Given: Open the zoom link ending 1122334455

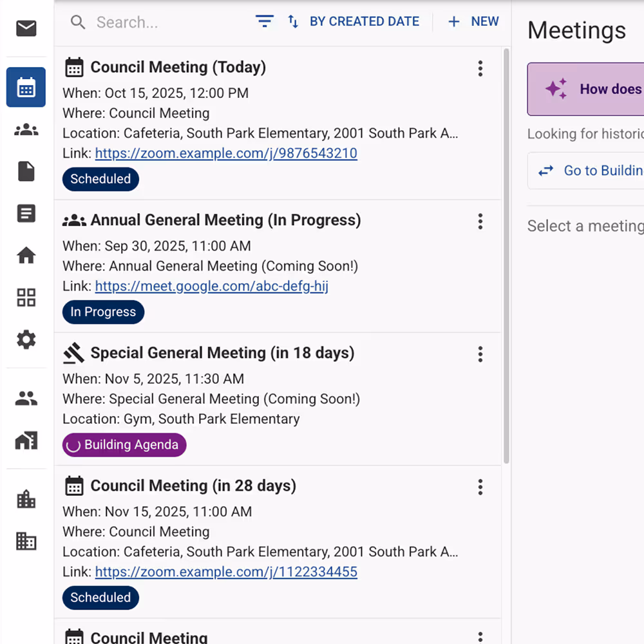Looking at the screenshot, I should 226,572.
